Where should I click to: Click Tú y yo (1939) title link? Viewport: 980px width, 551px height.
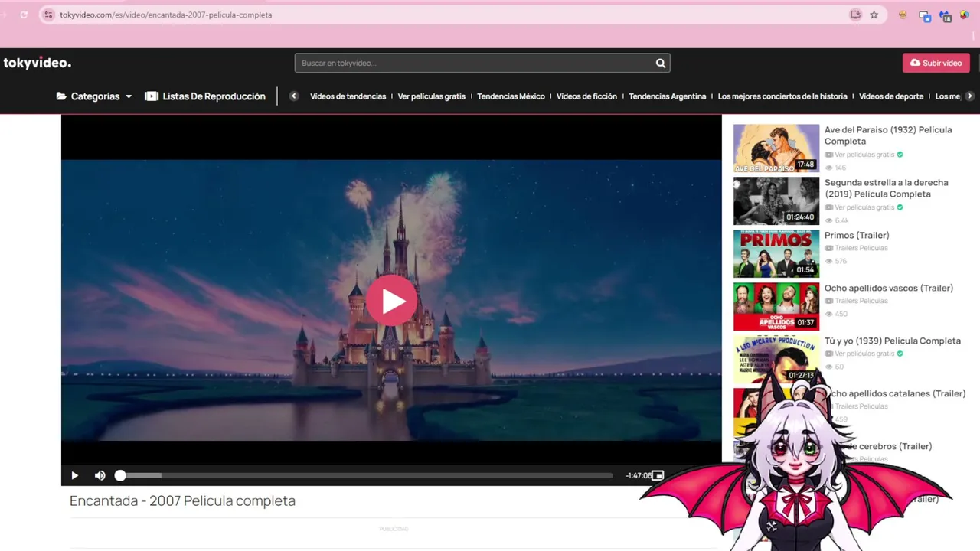pyautogui.click(x=893, y=341)
